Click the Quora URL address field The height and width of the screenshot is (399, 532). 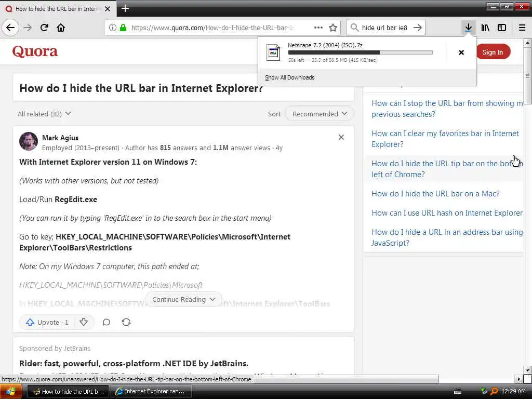(x=213, y=28)
